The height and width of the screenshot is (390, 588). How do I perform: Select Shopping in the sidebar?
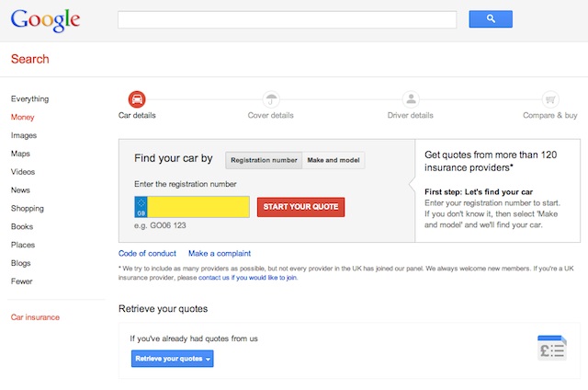[28, 208]
